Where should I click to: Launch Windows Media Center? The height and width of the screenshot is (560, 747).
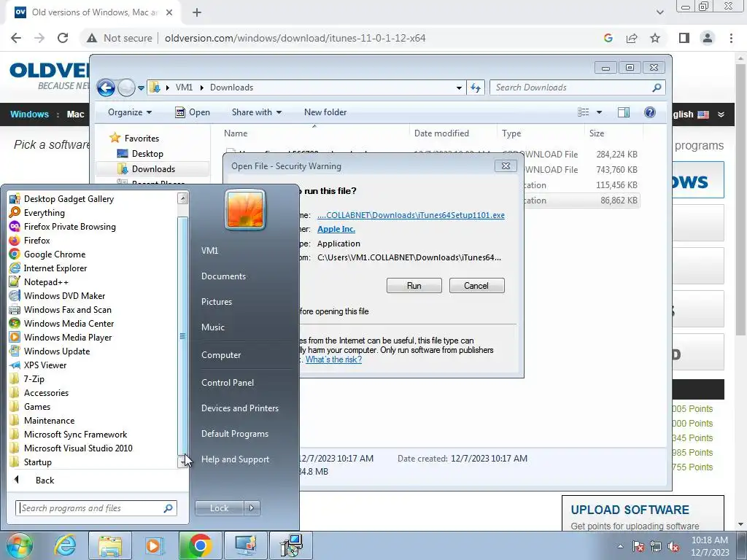click(x=69, y=323)
